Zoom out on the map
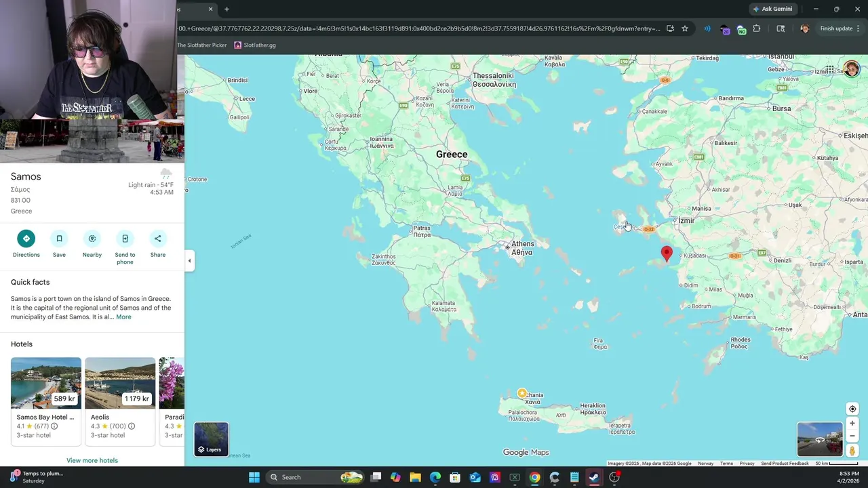 [852, 436]
